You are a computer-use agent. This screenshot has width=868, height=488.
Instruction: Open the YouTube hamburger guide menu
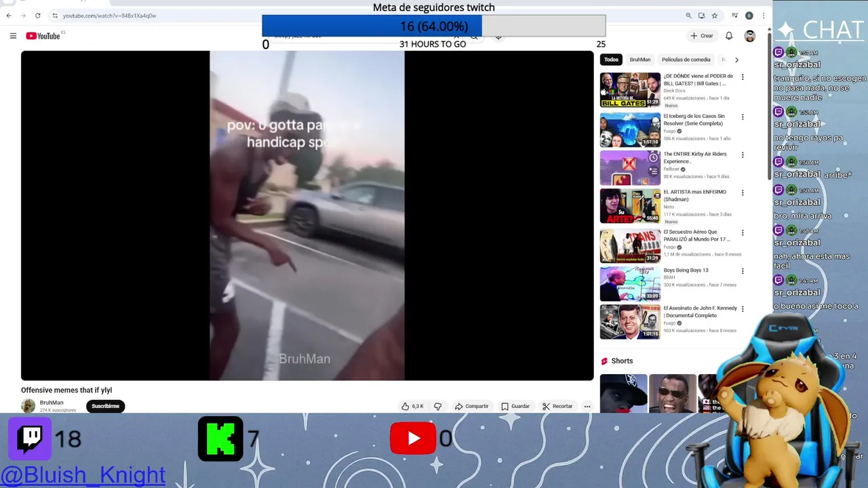pos(13,36)
